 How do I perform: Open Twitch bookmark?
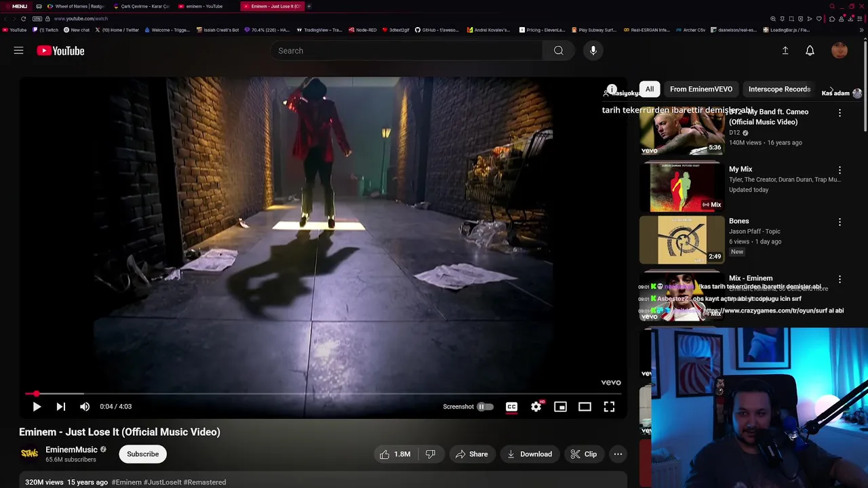(46, 30)
